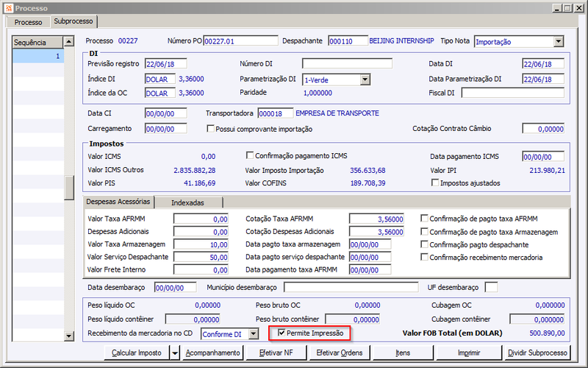Open the arrow next to Calcular Imposto

pyautogui.click(x=175, y=353)
